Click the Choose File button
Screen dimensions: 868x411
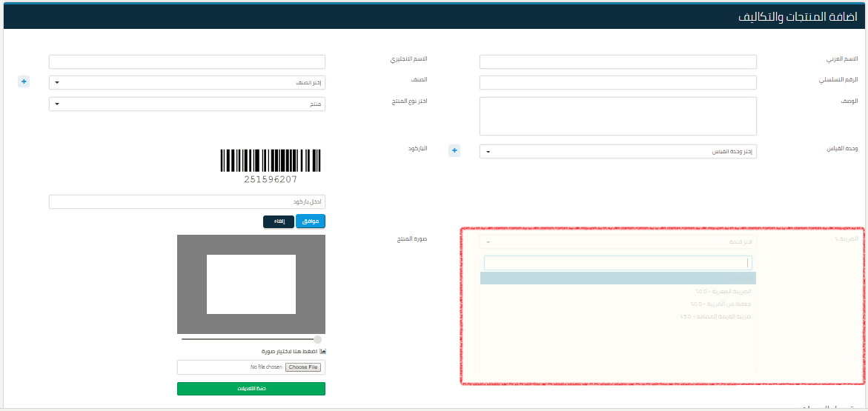303,367
